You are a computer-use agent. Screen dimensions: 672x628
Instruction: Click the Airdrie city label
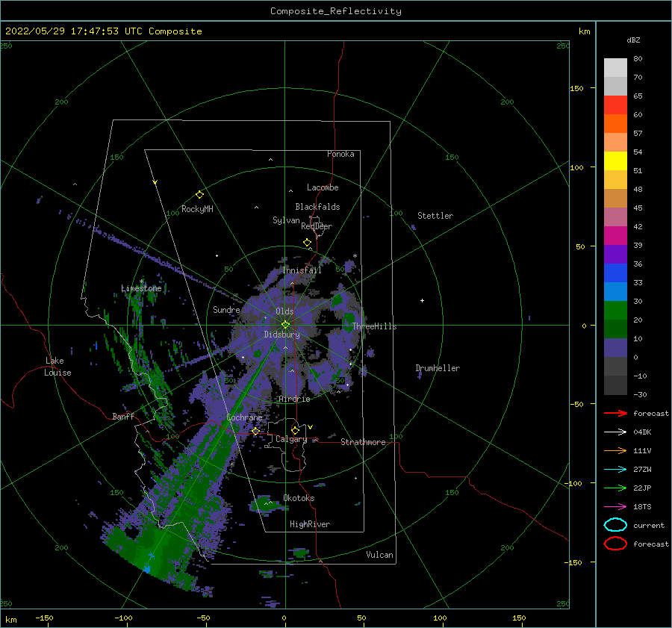(294, 399)
